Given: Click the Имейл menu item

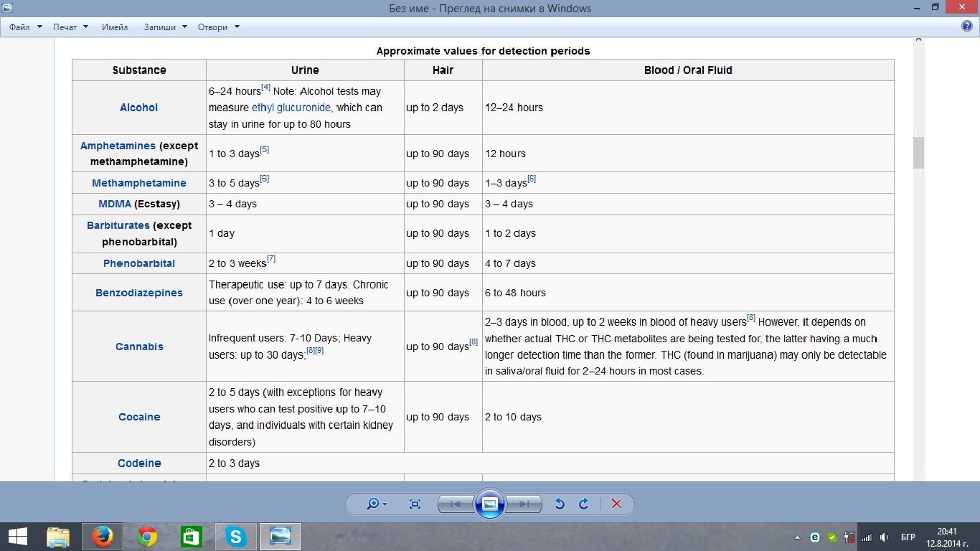Looking at the screenshot, I should [x=115, y=27].
